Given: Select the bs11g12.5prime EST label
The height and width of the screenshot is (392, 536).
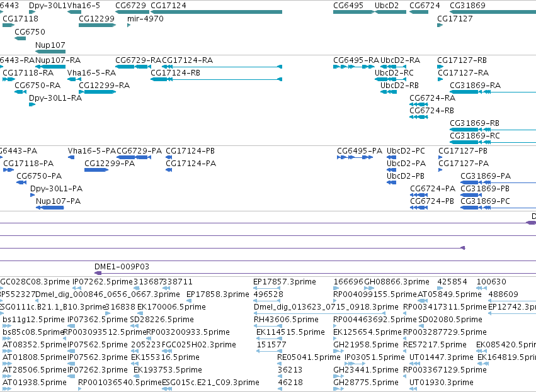Looking at the screenshot, I should point(33,320).
